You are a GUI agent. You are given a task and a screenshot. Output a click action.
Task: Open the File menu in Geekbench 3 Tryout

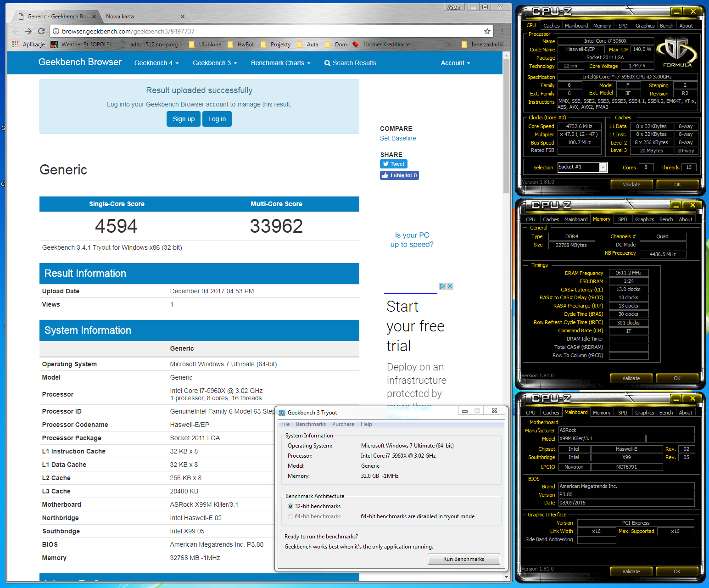[x=285, y=424]
